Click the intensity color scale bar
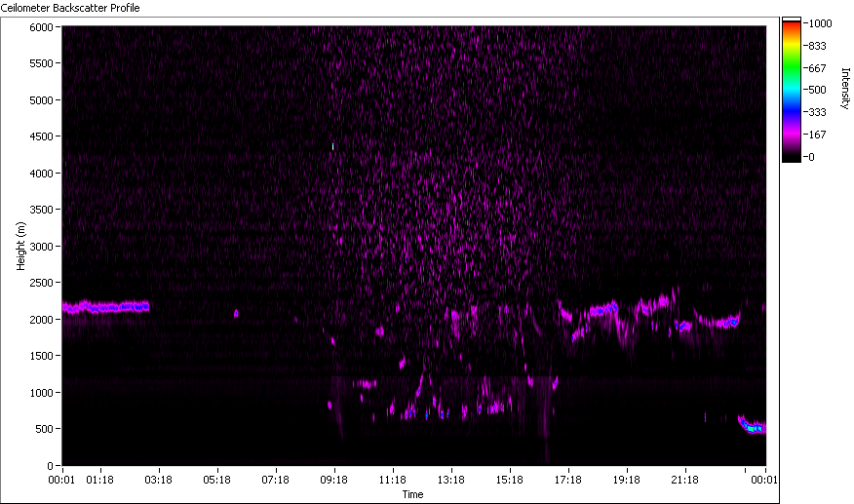 792,90
